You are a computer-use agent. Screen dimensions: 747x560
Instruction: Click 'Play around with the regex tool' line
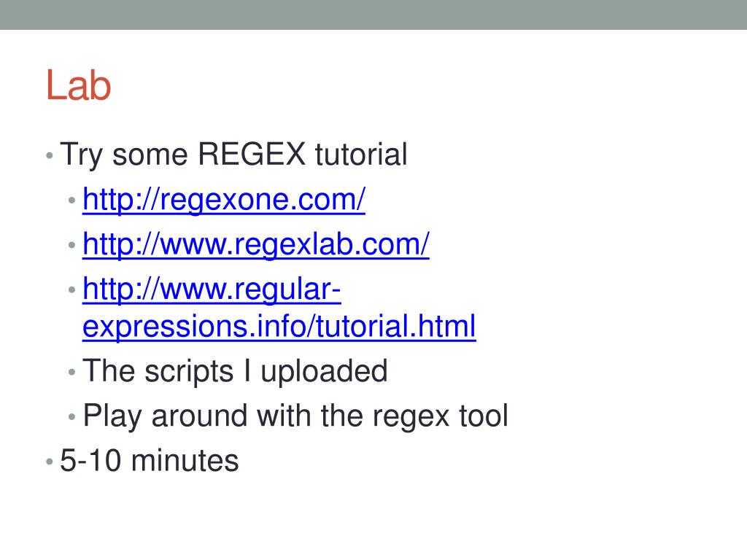pyautogui.click(x=295, y=416)
